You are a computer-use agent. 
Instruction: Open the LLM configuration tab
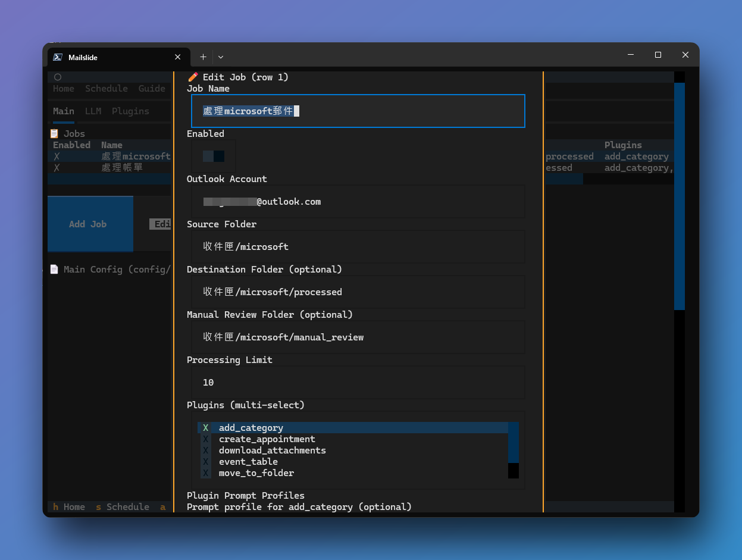click(x=93, y=111)
